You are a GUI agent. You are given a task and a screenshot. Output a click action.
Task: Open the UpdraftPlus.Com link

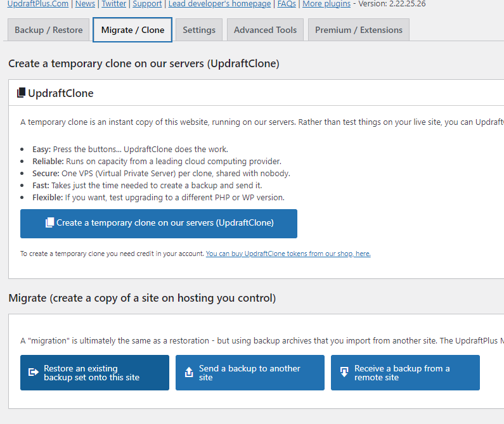coord(38,4)
